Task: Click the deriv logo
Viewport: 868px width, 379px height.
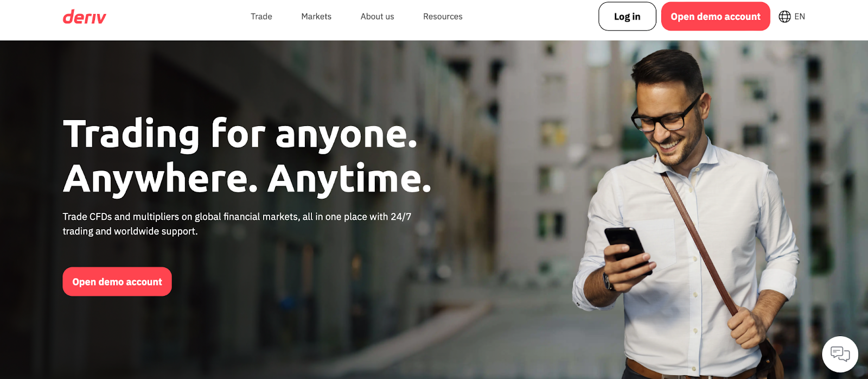Action: [84, 17]
